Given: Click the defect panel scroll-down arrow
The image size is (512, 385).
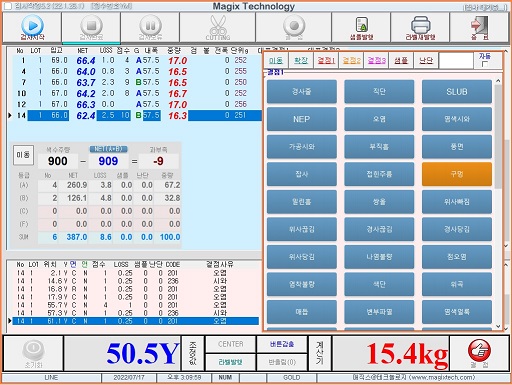Looking at the screenshot, I should pos(498,326).
